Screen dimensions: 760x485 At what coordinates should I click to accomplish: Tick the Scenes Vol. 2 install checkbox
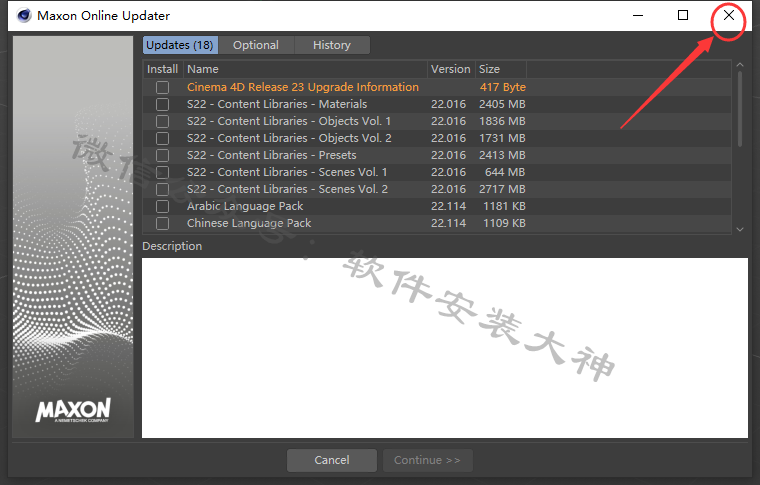[162, 189]
